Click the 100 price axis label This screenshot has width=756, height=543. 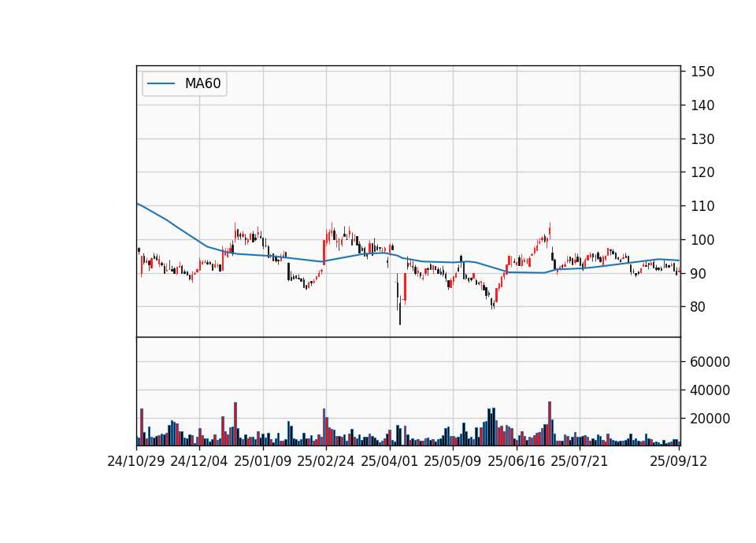[702, 240]
